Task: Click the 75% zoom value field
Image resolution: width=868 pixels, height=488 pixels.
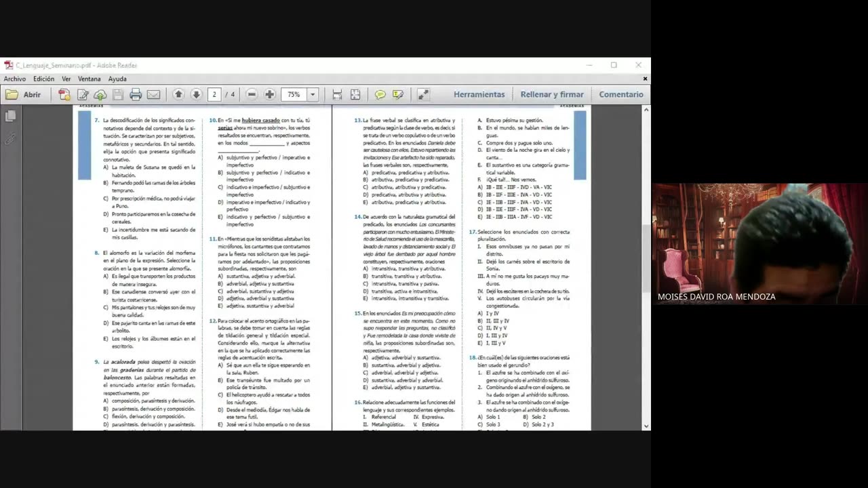Action: 294,95
